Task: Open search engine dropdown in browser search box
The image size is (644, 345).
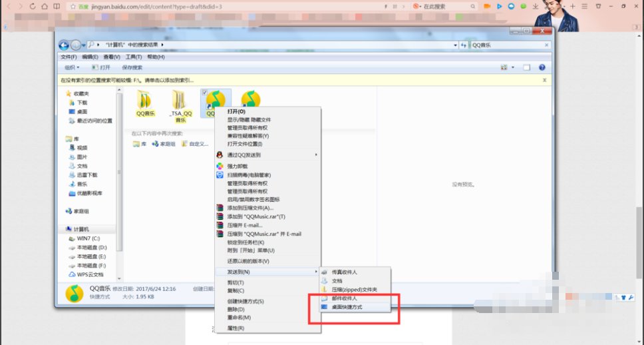Action: click(420, 7)
